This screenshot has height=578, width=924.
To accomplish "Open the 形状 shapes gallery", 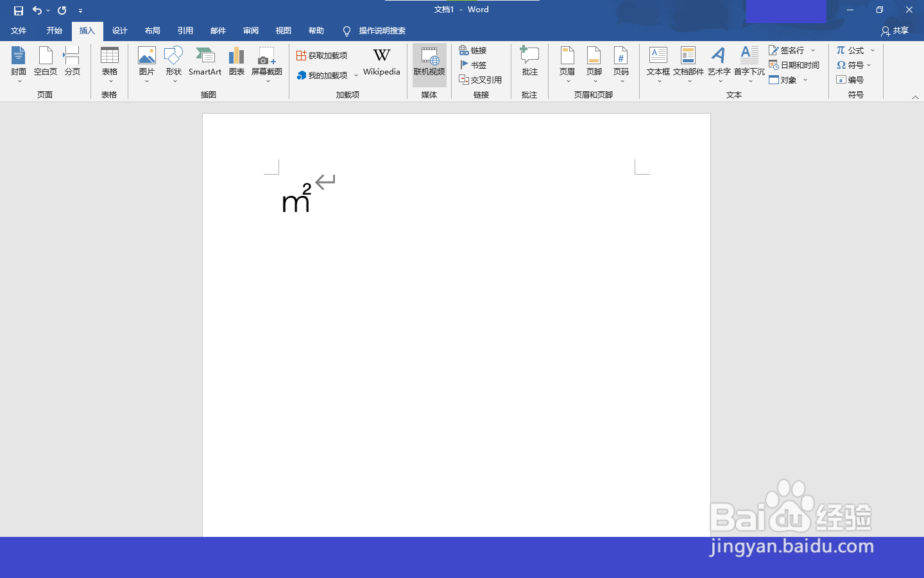I will (174, 64).
